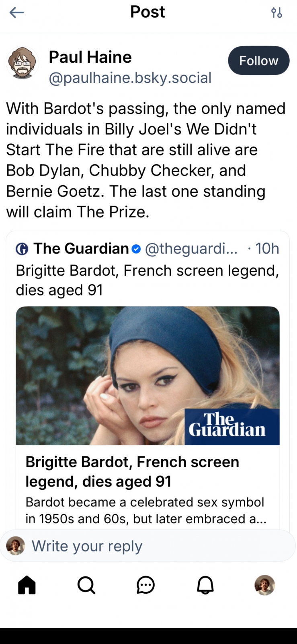Open thread settings filter icon
The width and height of the screenshot is (297, 644).
(x=277, y=13)
